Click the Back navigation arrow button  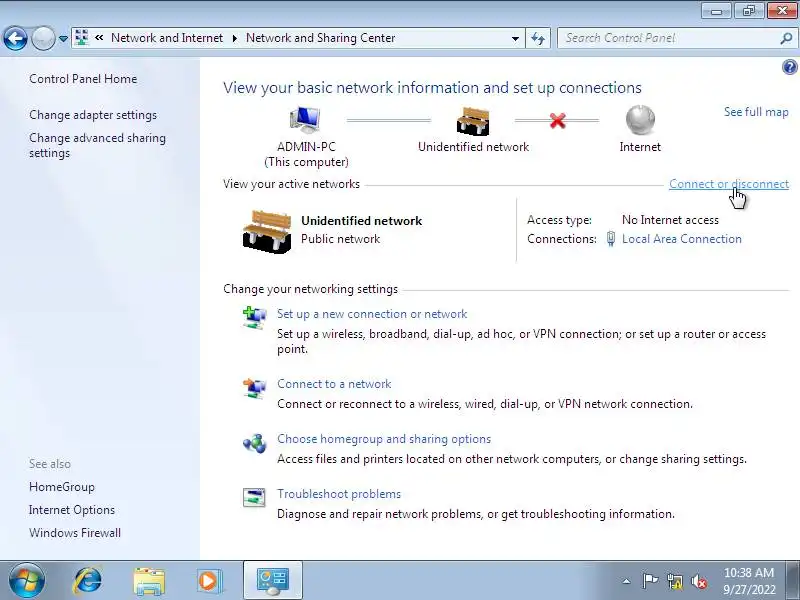pos(15,38)
